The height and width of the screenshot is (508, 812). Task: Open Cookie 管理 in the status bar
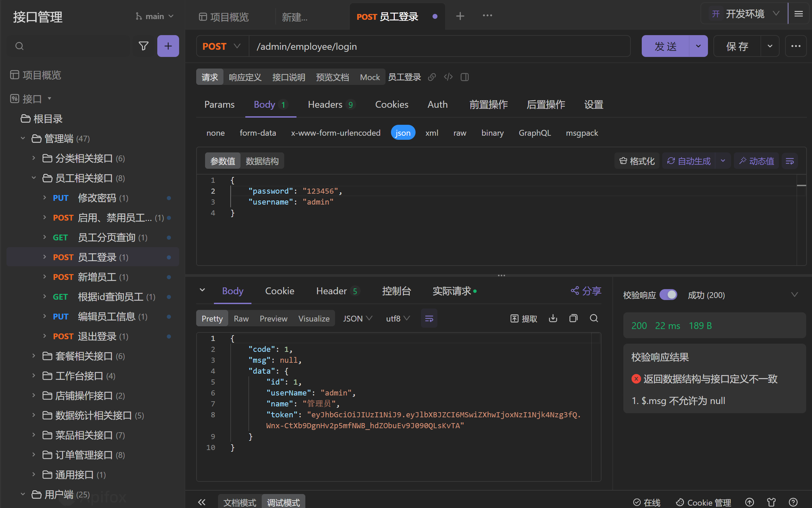coord(704,502)
